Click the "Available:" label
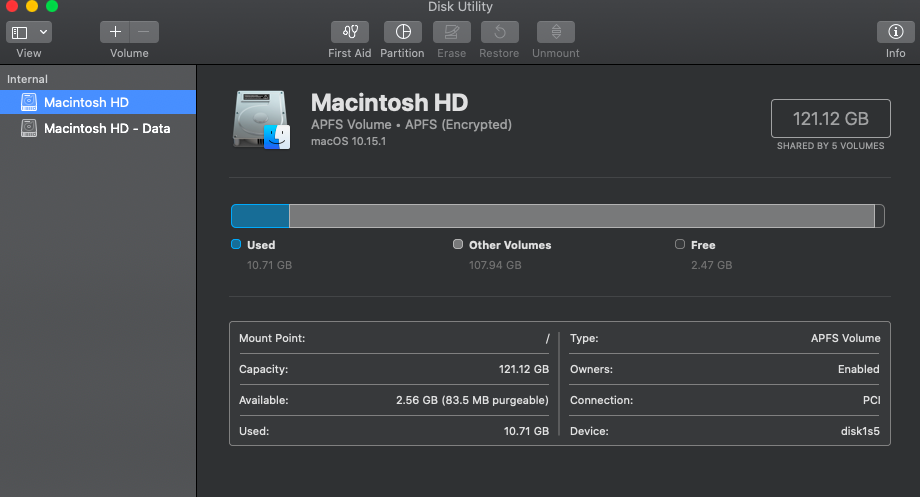The height and width of the screenshot is (497, 920). pos(263,400)
